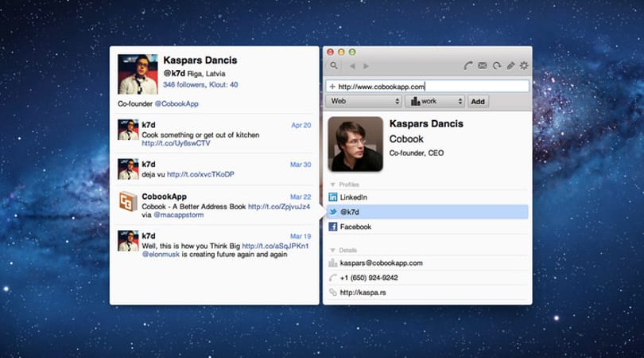Open the work label dropdown

(x=435, y=101)
